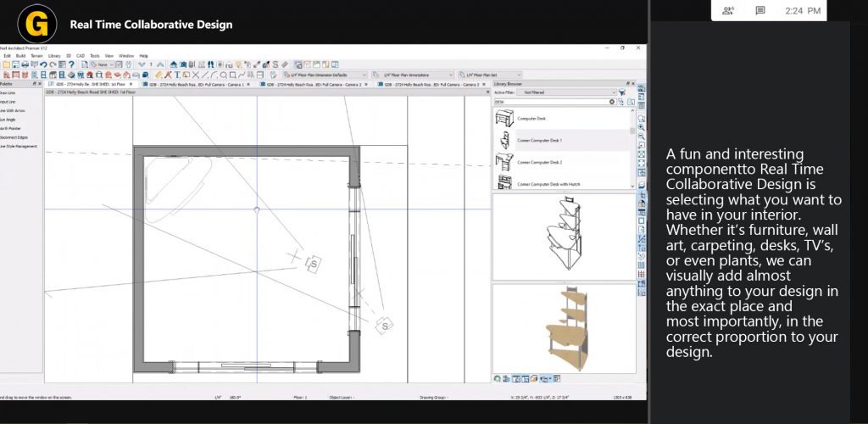Screen dimensions: 868x424
Task: Click the Zoom In magnifier in right toolbar
Action: (641, 127)
